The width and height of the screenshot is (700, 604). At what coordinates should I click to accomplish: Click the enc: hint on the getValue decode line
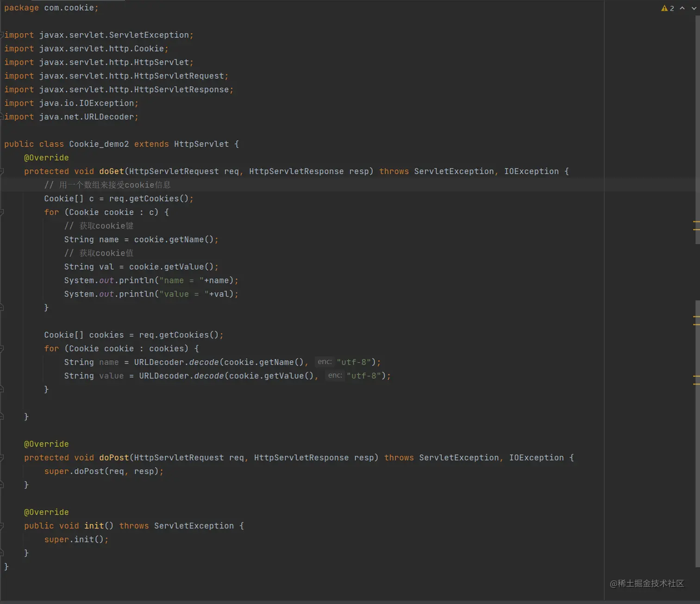(x=335, y=375)
